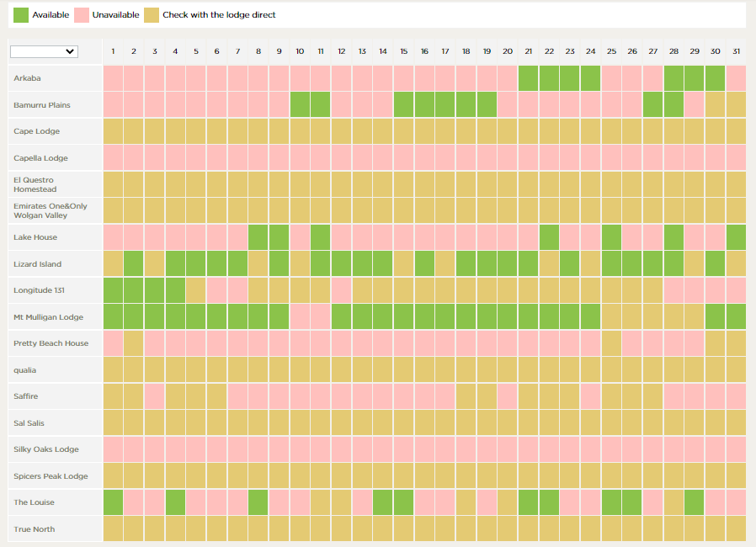
Task: Click Pretty Beach House cell on day 2
Action: pyautogui.click(x=134, y=343)
